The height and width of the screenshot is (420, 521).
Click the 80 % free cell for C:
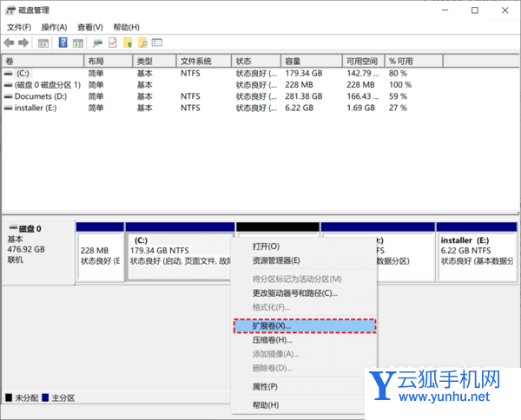398,74
